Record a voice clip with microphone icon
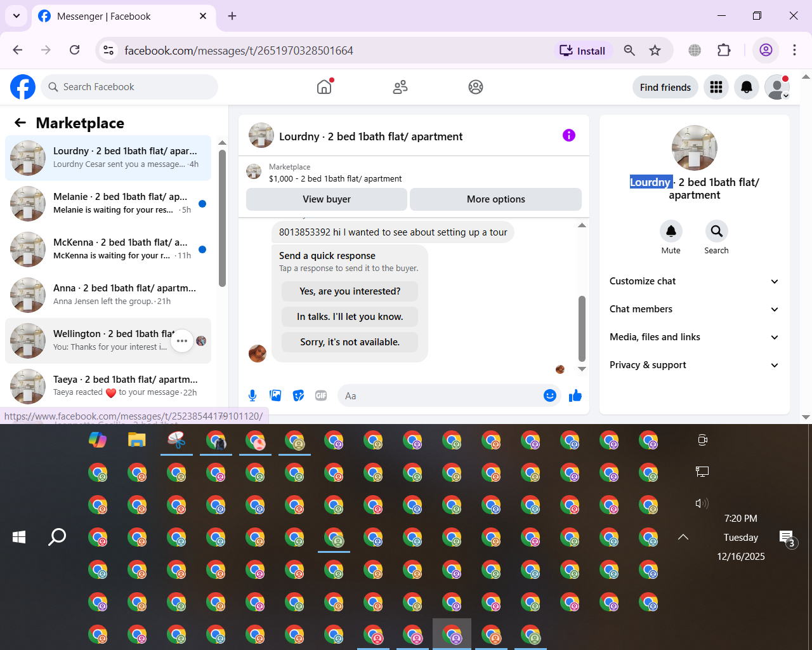812x650 pixels. [252, 396]
